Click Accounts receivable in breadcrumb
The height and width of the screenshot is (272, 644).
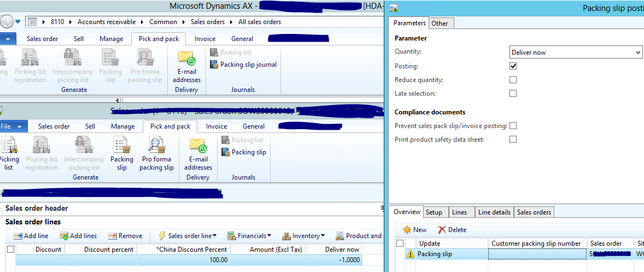coord(107,22)
